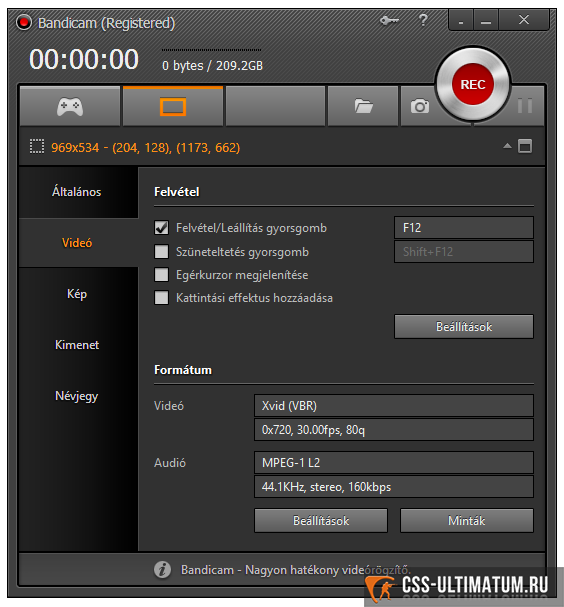Click the Shift+F12 hotkey field

coord(464,252)
